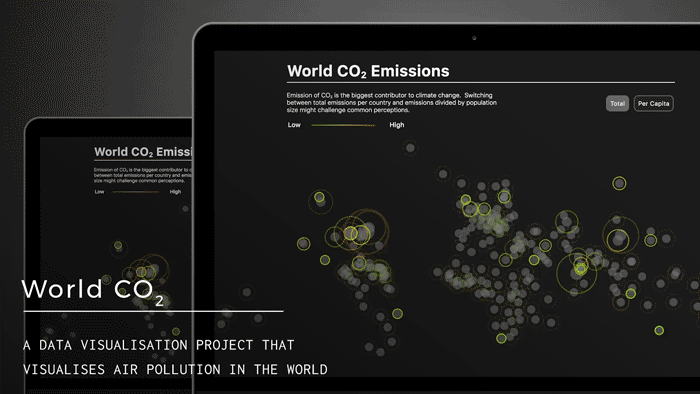This screenshot has height=394, width=700.
Task: Click the 'Low' label on the back laptop
Action: 99,192
